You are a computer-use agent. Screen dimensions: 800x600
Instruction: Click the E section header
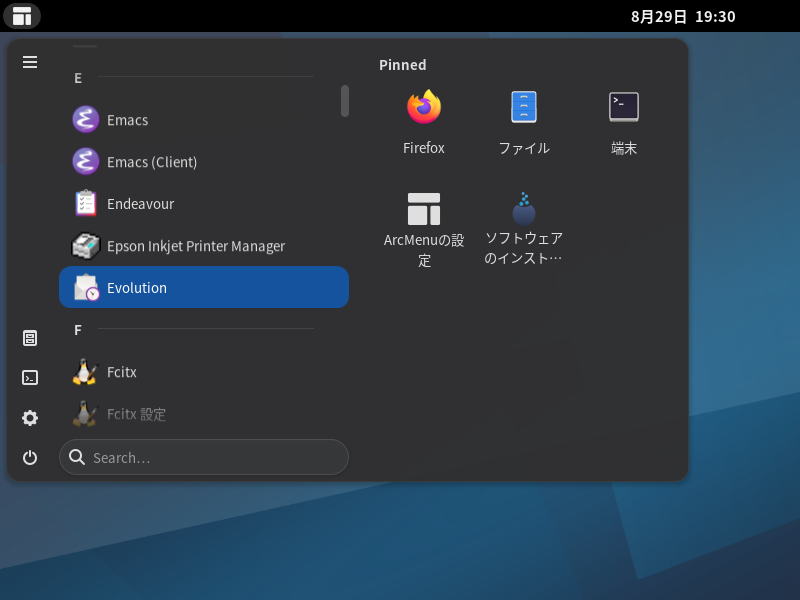tap(78, 78)
